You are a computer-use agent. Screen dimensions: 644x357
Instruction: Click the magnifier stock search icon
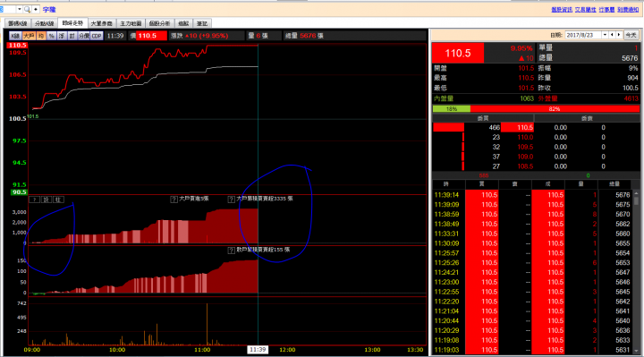click(x=27, y=9)
